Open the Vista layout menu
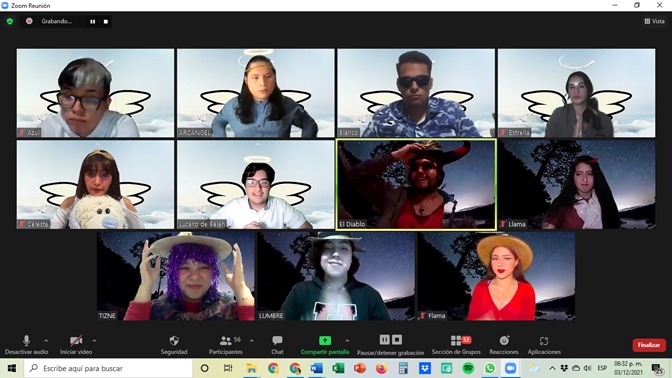This screenshot has height=378, width=672. tap(654, 21)
